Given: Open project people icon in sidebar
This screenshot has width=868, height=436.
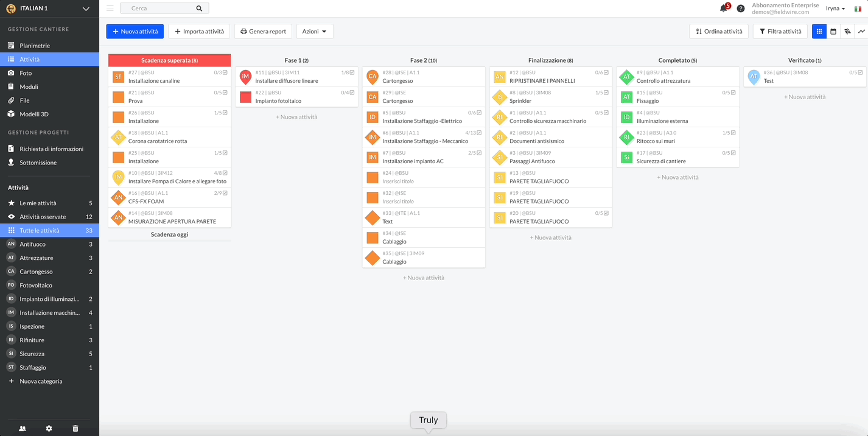Looking at the screenshot, I should tap(23, 429).
